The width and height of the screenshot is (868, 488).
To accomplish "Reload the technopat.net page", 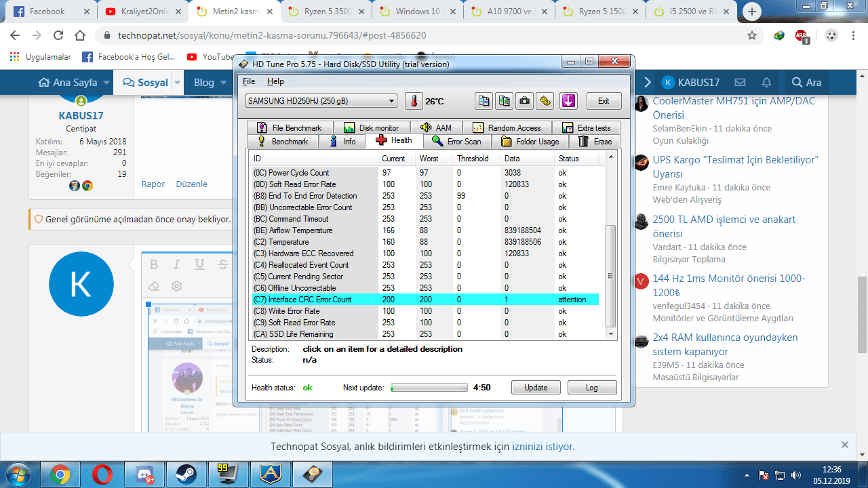I will tap(58, 35).
